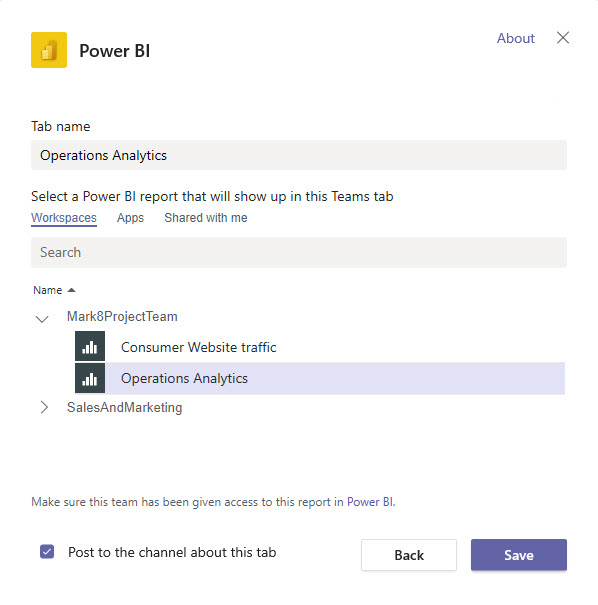Open the Shared with me tab
The image size is (598, 605).
pyautogui.click(x=206, y=218)
